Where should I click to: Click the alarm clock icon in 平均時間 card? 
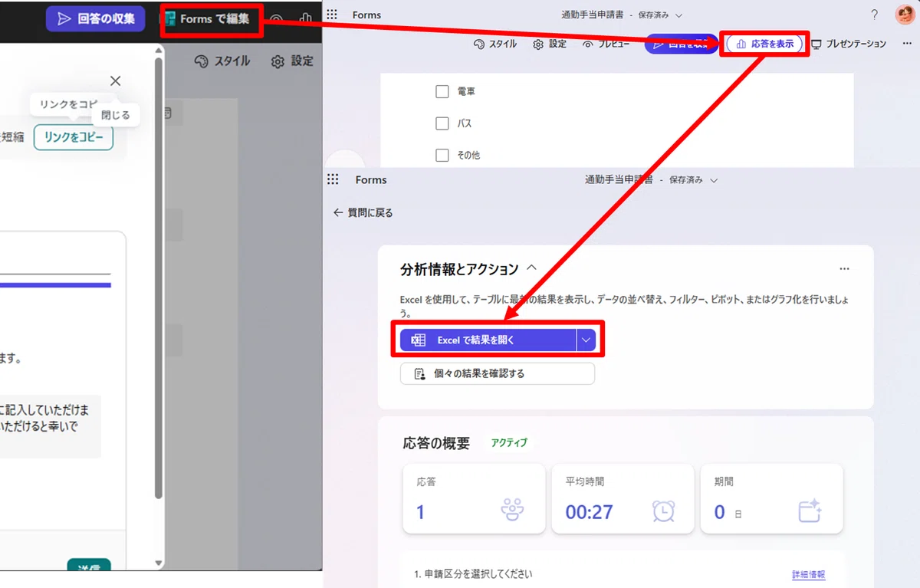click(663, 511)
